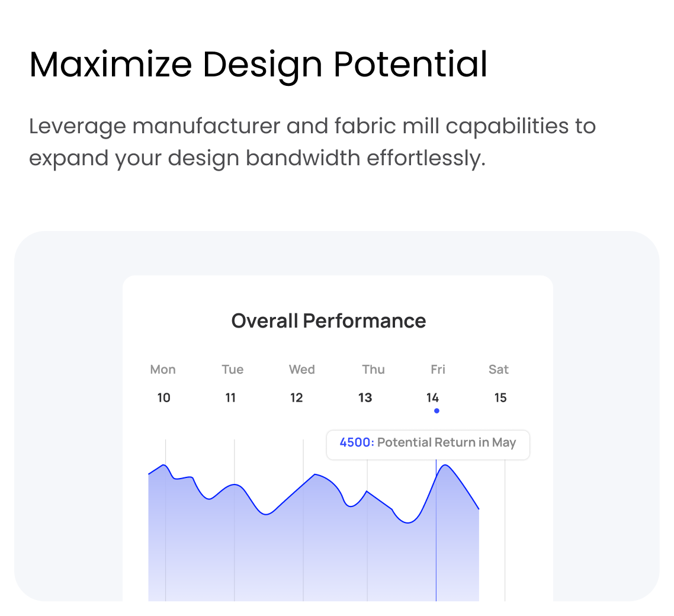Viewport: 674px width, 616px height.
Task: Select the Mon day label
Action: (163, 370)
